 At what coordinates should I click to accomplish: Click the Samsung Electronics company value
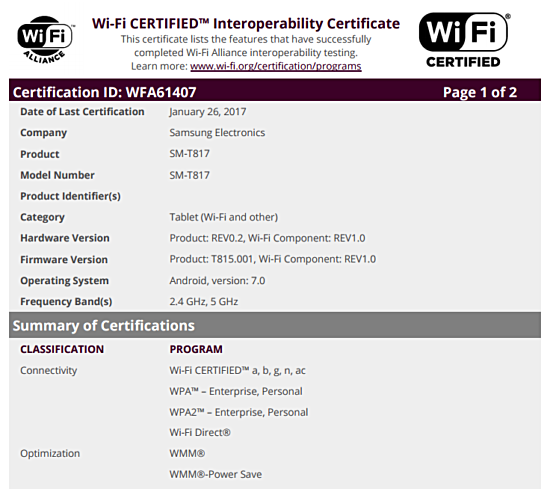[217, 133]
